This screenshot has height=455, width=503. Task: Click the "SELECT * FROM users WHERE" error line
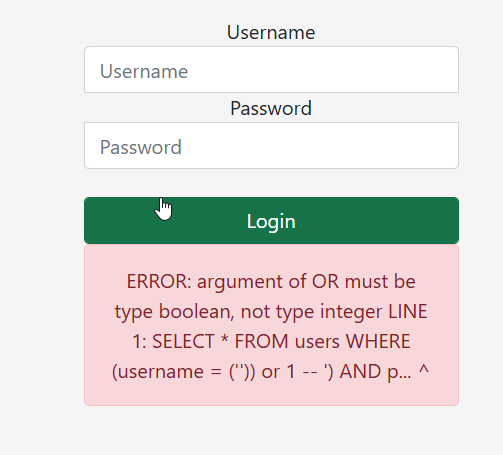(281, 341)
